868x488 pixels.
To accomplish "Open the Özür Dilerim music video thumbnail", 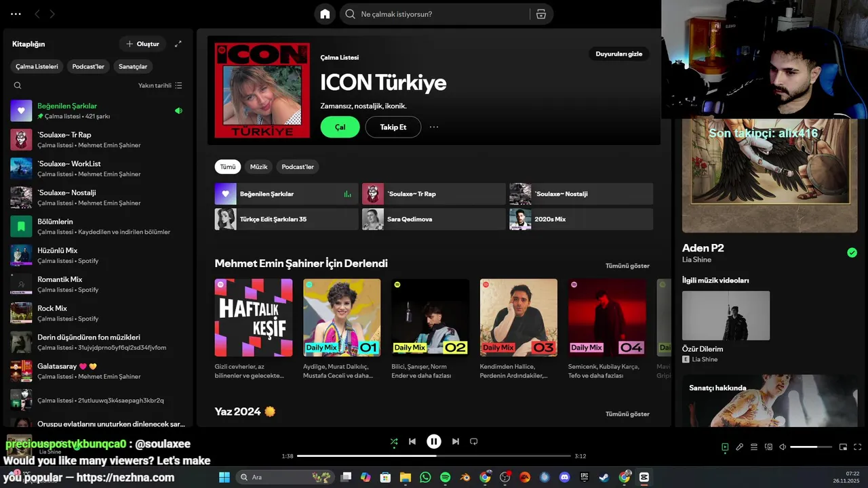I will [x=726, y=316].
